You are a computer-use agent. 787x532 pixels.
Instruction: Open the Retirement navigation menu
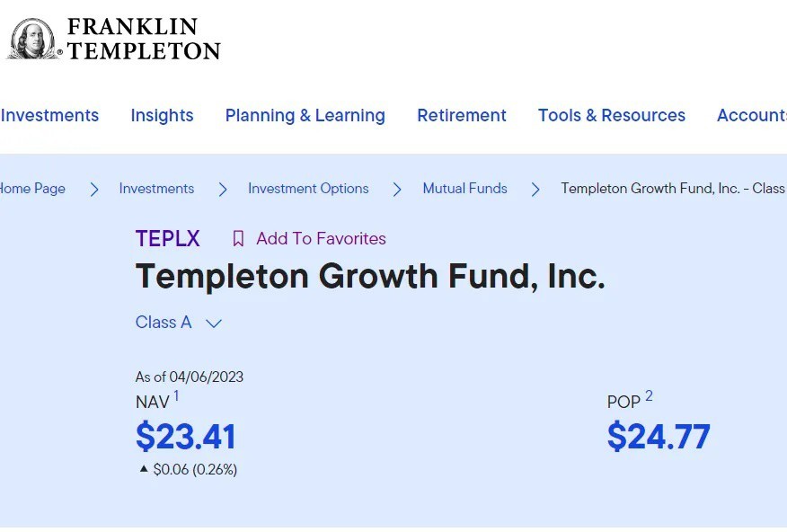tap(462, 115)
